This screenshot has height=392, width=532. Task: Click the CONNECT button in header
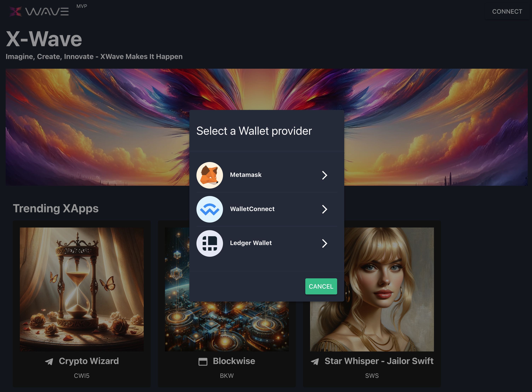pos(507,11)
